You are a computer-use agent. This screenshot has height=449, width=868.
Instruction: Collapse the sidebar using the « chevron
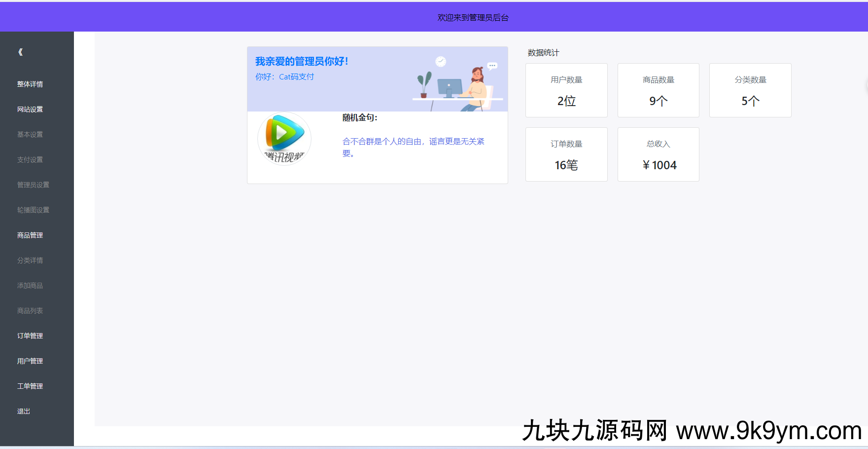click(x=20, y=52)
